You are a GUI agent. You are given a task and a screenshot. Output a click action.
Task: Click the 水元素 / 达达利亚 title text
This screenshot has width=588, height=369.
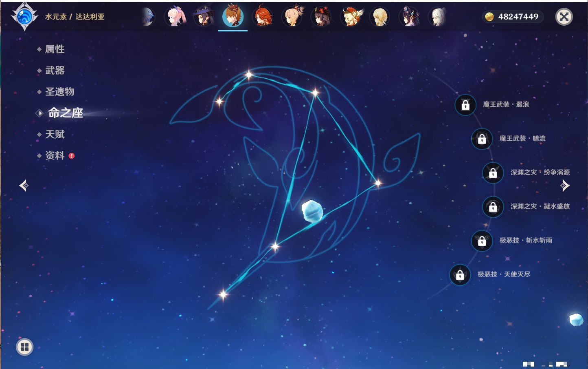point(75,17)
